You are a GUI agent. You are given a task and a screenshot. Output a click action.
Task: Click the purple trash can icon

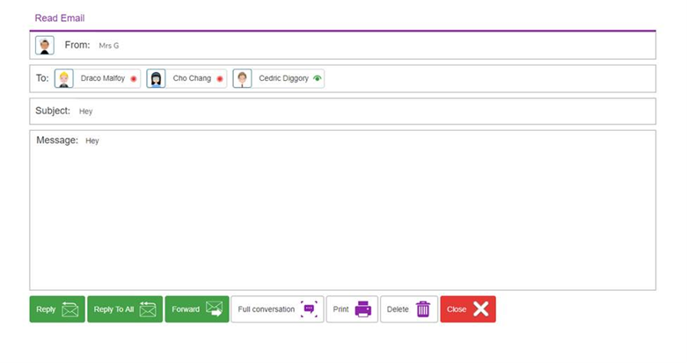pyautogui.click(x=423, y=309)
